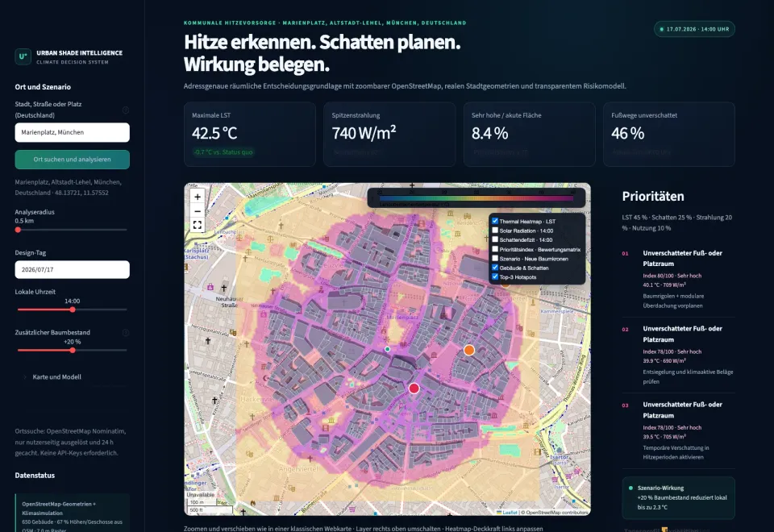
Task: Click the Datenstatus heading
Action: coord(35,476)
